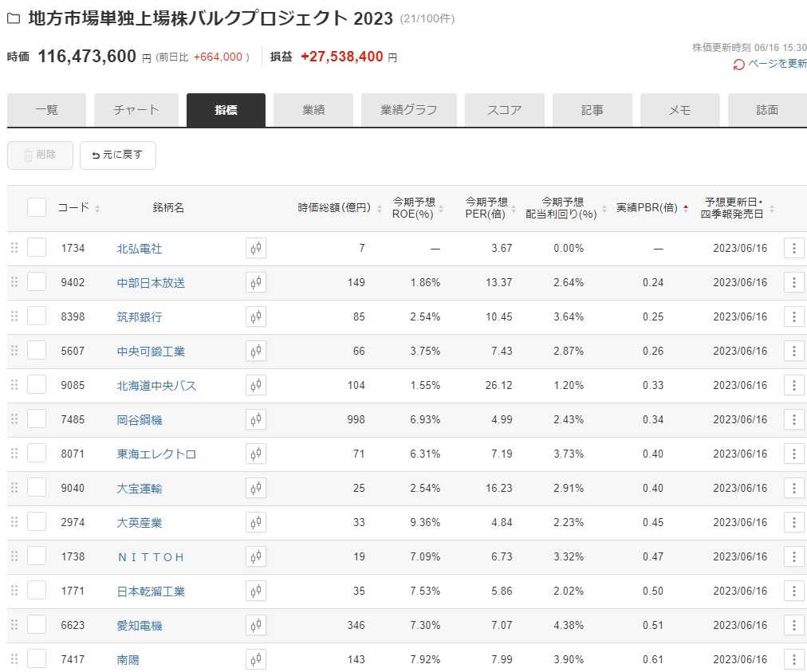Open candlestick chart icon for 北弘電社

pyautogui.click(x=255, y=249)
